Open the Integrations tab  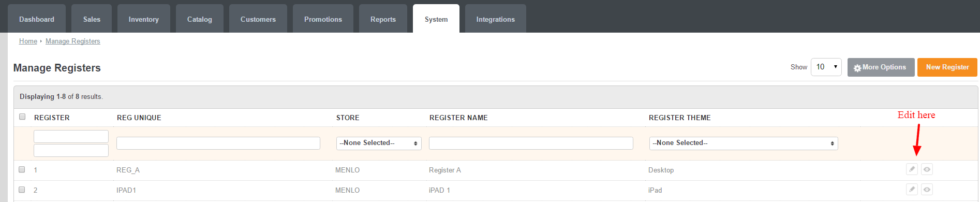(496, 19)
